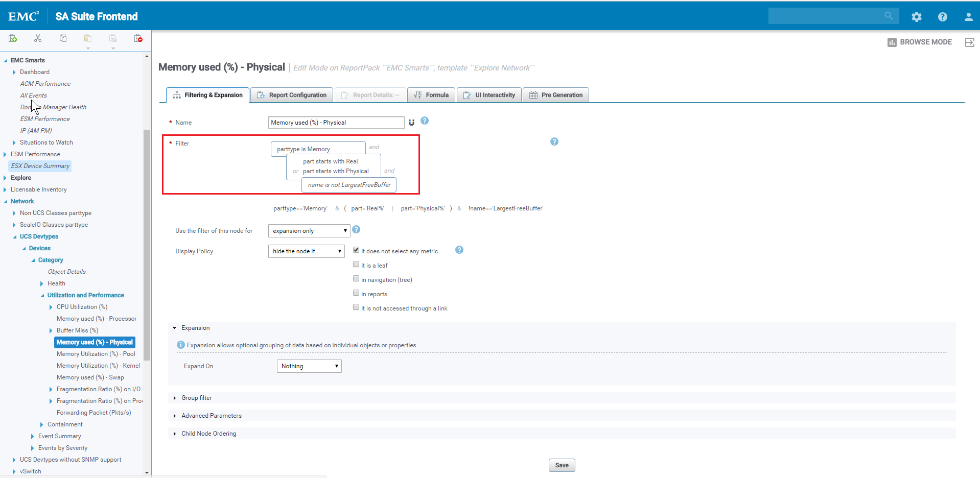Switch to the Report Configuration tab
Viewport: 980px width, 478px height.
click(292, 95)
